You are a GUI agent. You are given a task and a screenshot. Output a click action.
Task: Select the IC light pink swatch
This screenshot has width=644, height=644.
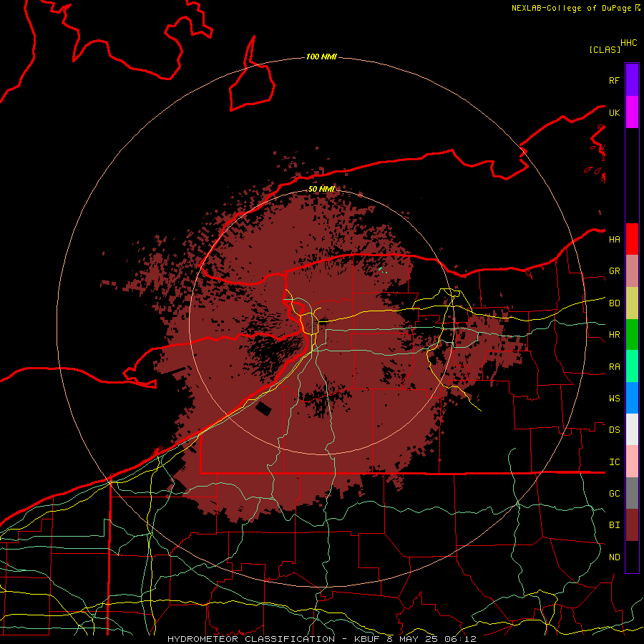point(632,462)
